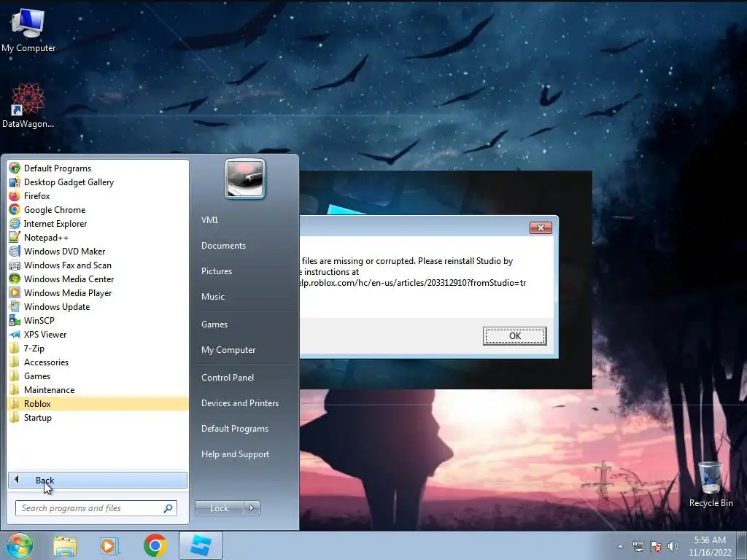The width and height of the screenshot is (747, 560).
Task: Click the Lock button
Action: pos(219,508)
